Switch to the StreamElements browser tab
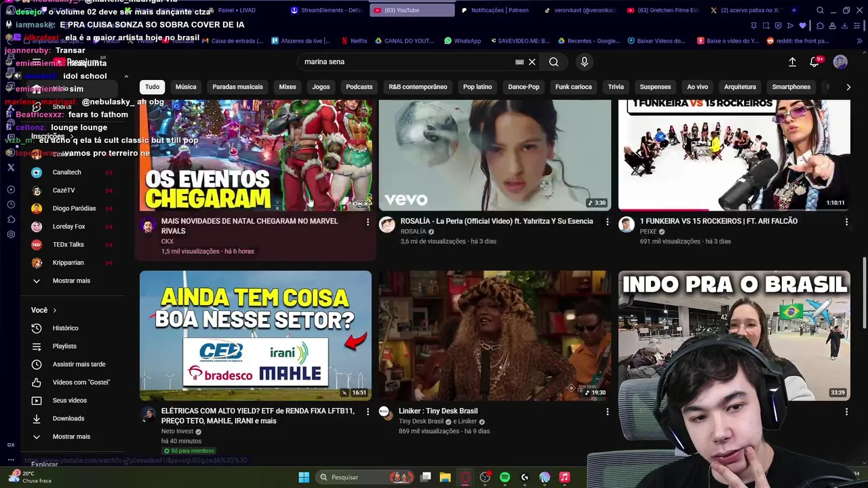Viewport: 868px width, 488px height. [327, 10]
